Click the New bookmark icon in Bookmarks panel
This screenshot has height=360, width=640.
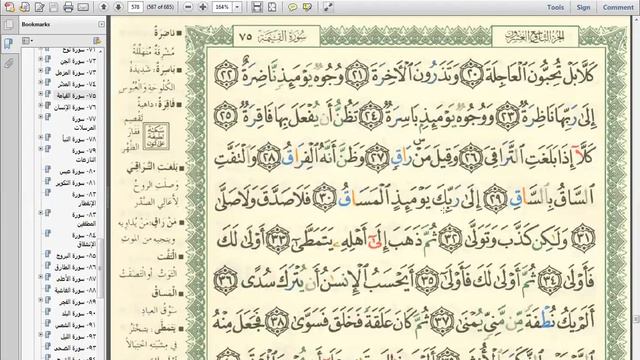(97, 40)
